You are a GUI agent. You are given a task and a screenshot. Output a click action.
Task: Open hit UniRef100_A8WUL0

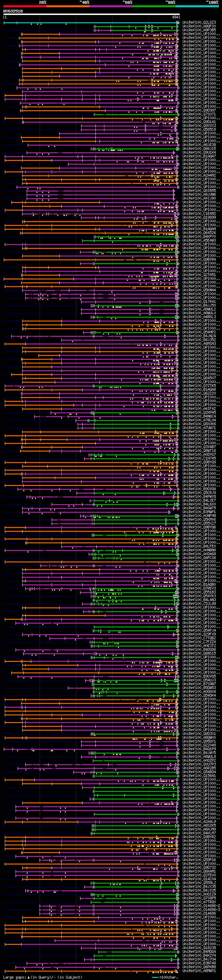click(x=199, y=313)
